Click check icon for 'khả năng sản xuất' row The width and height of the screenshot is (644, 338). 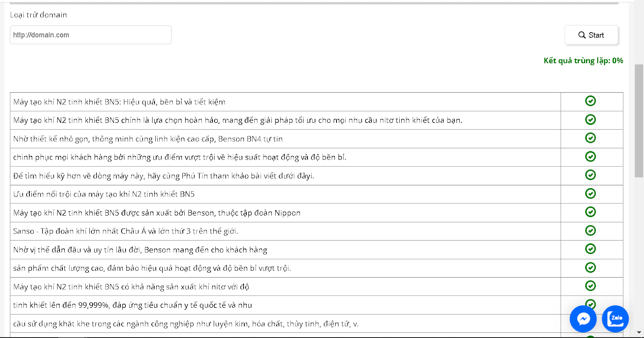(x=590, y=286)
